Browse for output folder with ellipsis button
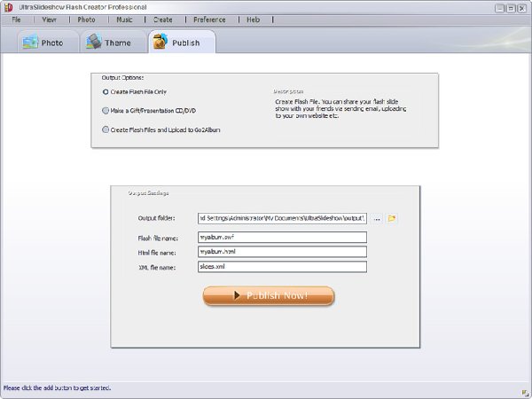This screenshot has width=532, height=399. tap(377, 218)
